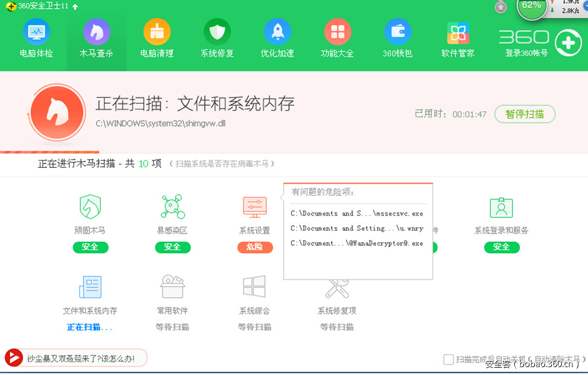Select 电脑清理 cleanup broom icon
The image size is (588, 375).
pos(157,32)
